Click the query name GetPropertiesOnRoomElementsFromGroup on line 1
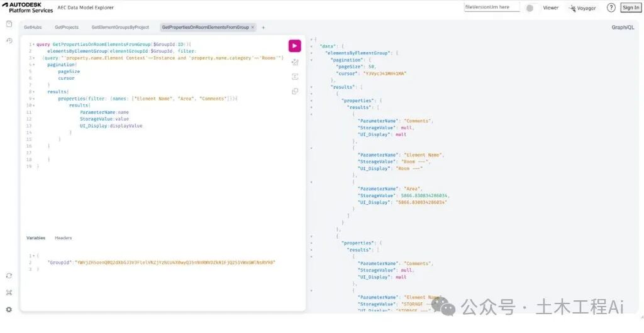Image resolution: width=644 pixels, height=333 pixels. point(102,44)
